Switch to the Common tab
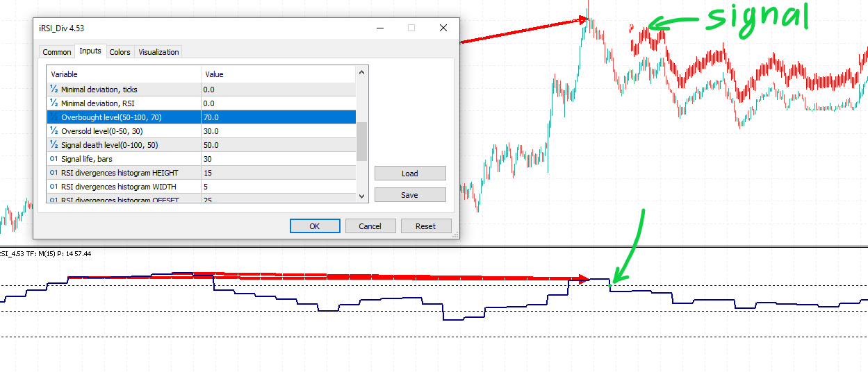The image size is (868, 372). point(57,52)
